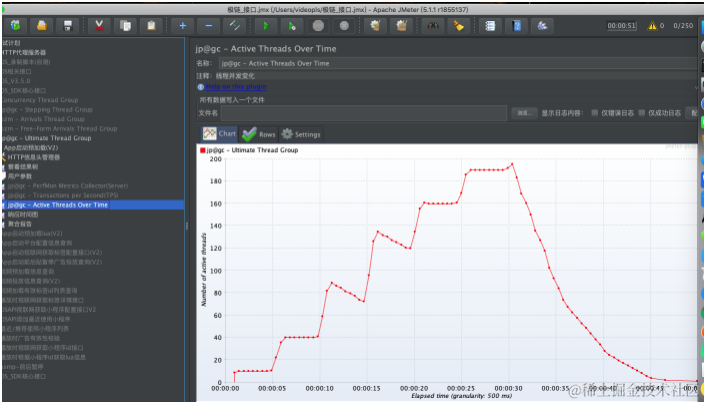Select the jp@gc - Ultimate Thread Group node
This screenshot has height=404, width=705.
(47, 138)
